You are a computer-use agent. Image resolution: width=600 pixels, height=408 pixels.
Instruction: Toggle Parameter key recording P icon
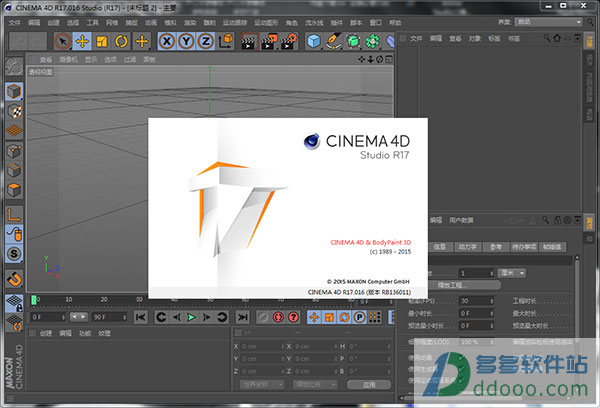tap(359, 317)
